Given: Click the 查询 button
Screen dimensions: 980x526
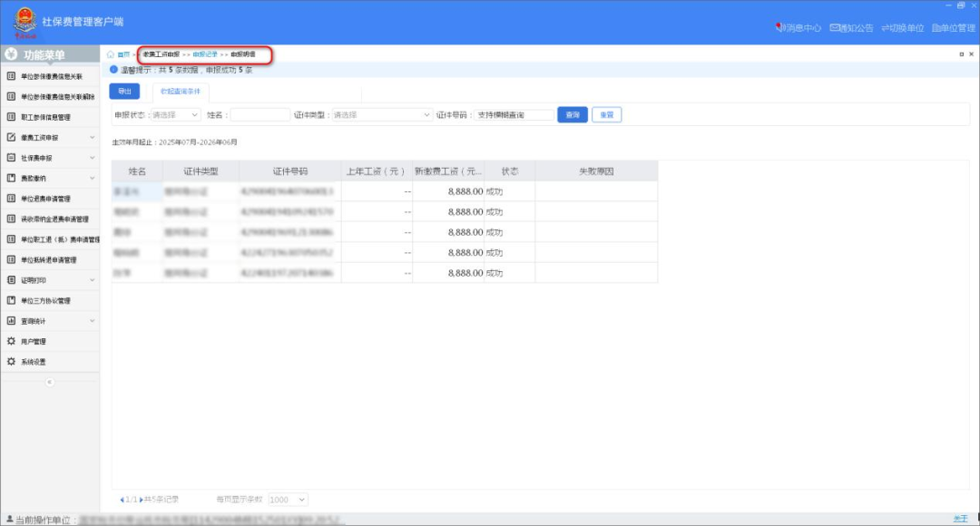Looking at the screenshot, I should (x=573, y=115).
